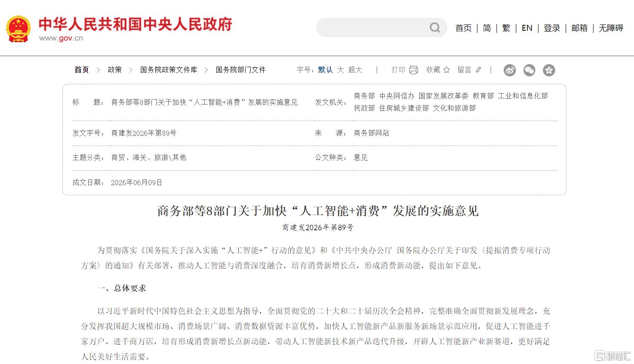634x364 pixels.
Task: Go to 政策 in breadcrumb
Action: (x=114, y=70)
